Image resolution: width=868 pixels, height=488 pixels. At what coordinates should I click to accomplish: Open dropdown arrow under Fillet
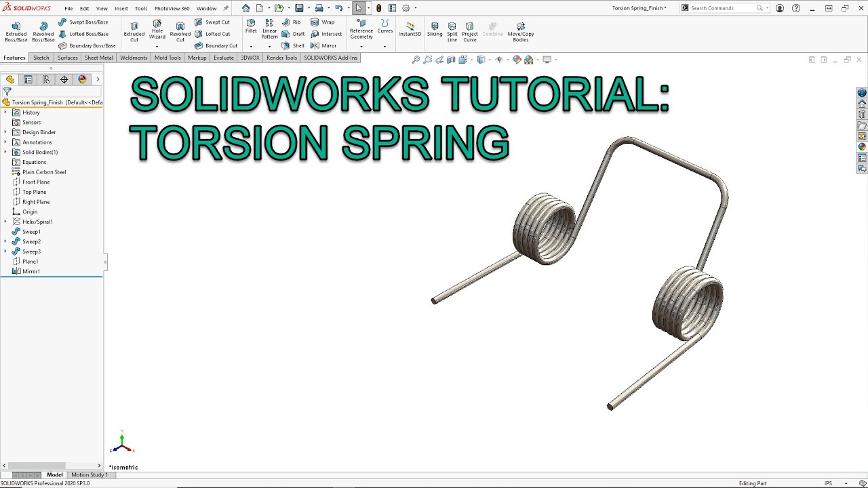(x=251, y=46)
